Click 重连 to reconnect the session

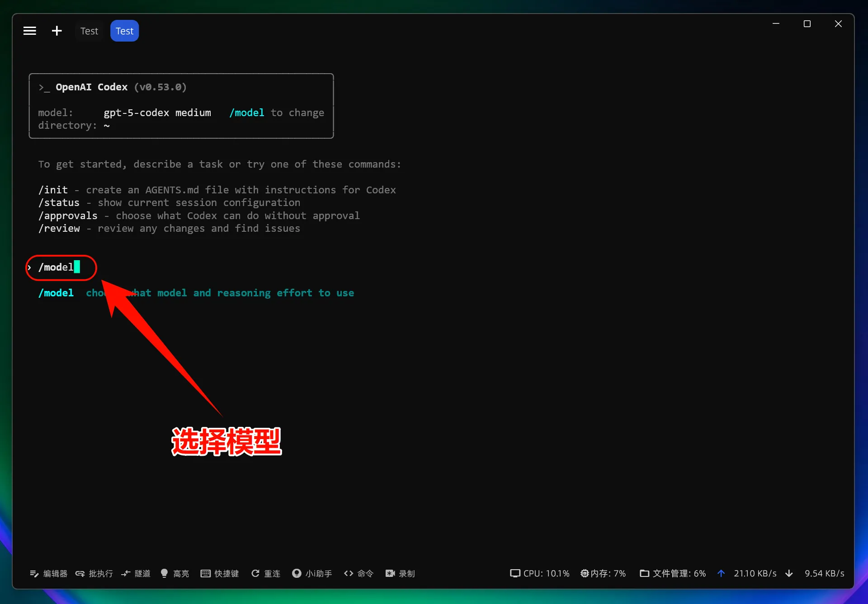[266, 573]
